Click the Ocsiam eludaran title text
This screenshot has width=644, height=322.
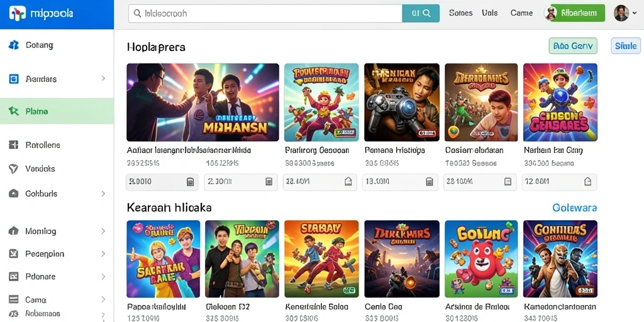coord(474,150)
